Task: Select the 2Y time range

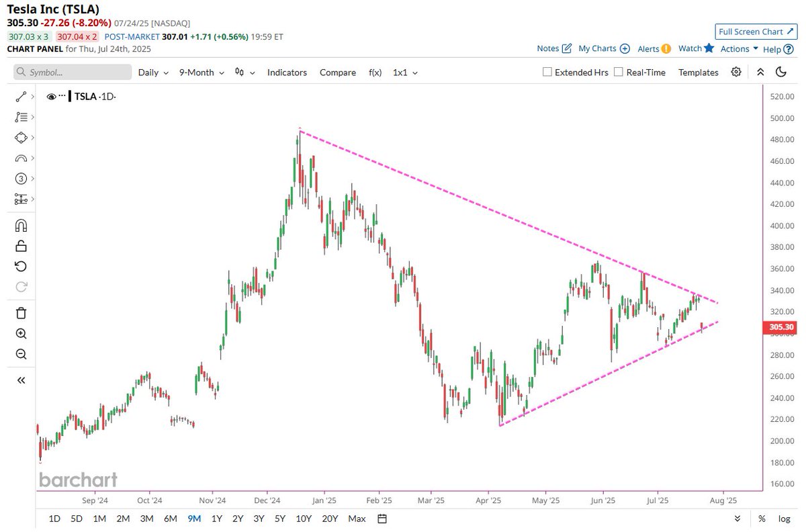Action: click(x=238, y=519)
